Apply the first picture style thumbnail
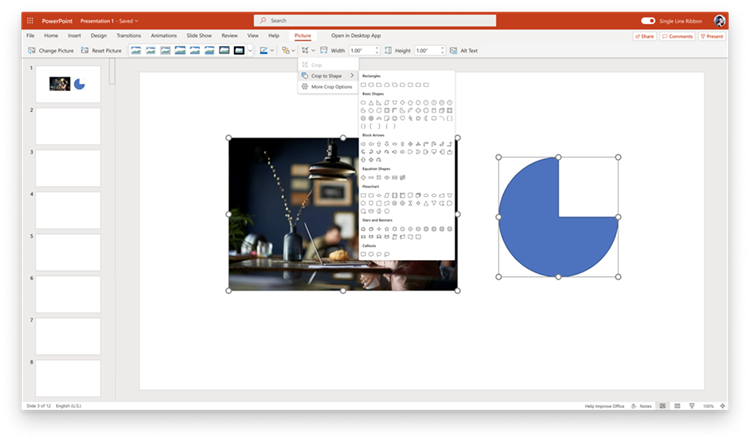This screenshot has width=750, height=441. pyautogui.click(x=136, y=50)
